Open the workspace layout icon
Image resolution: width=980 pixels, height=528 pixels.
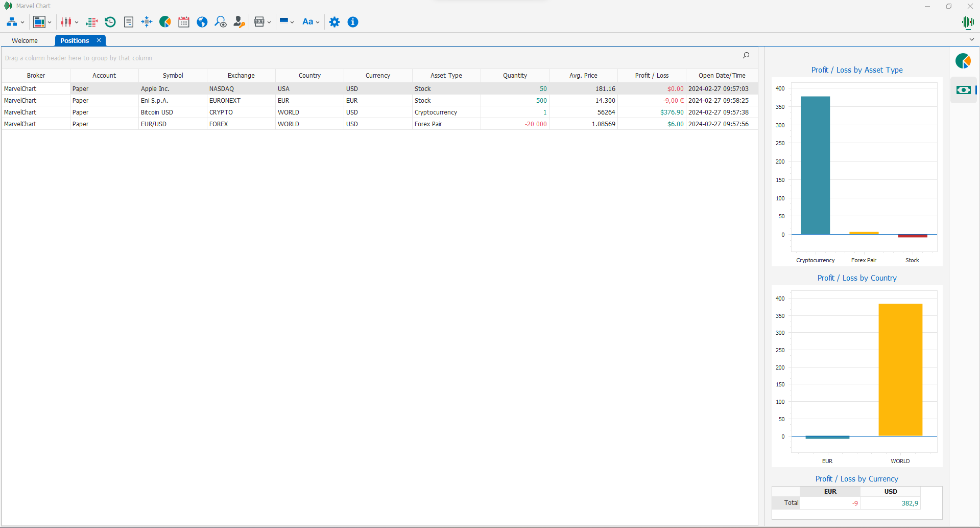[x=39, y=22]
